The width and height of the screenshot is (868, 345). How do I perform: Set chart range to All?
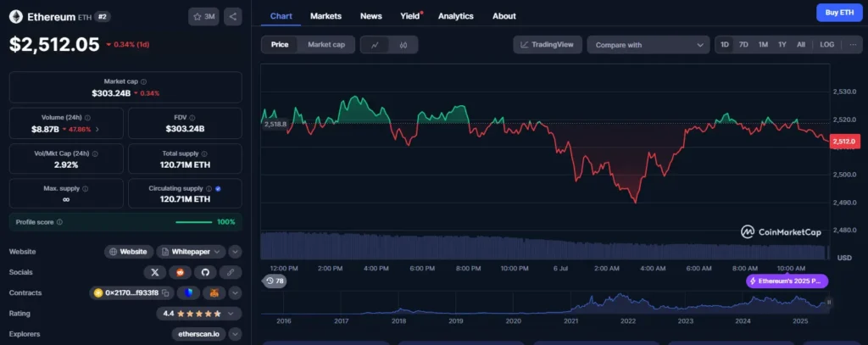click(800, 44)
